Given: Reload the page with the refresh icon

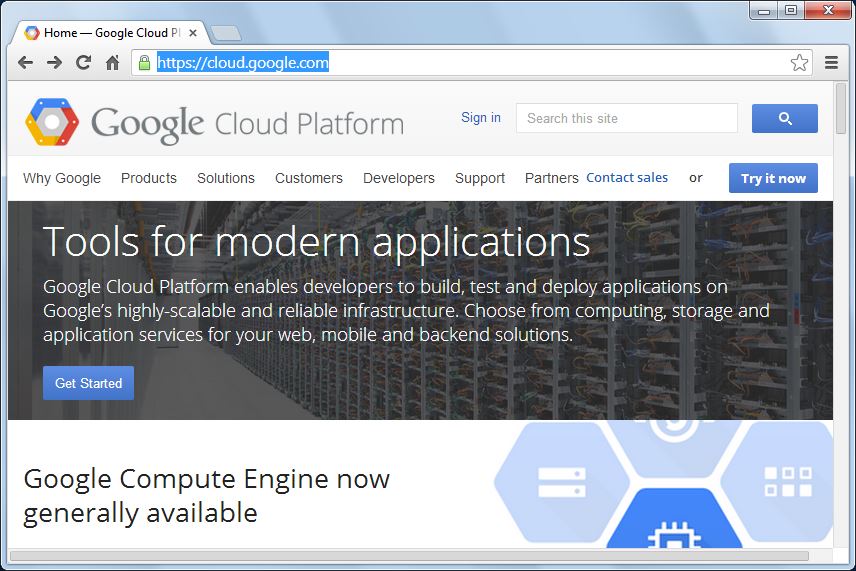Looking at the screenshot, I should tap(83, 63).
